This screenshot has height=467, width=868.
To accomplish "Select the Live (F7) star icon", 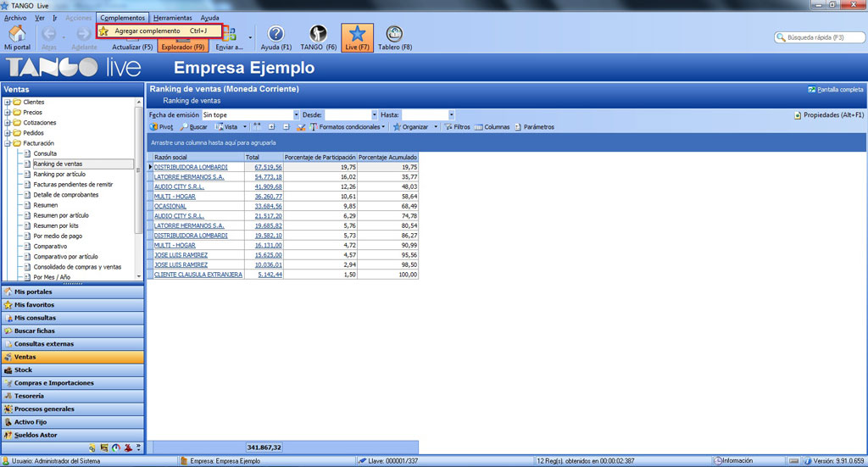I will (x=357, y=37).
